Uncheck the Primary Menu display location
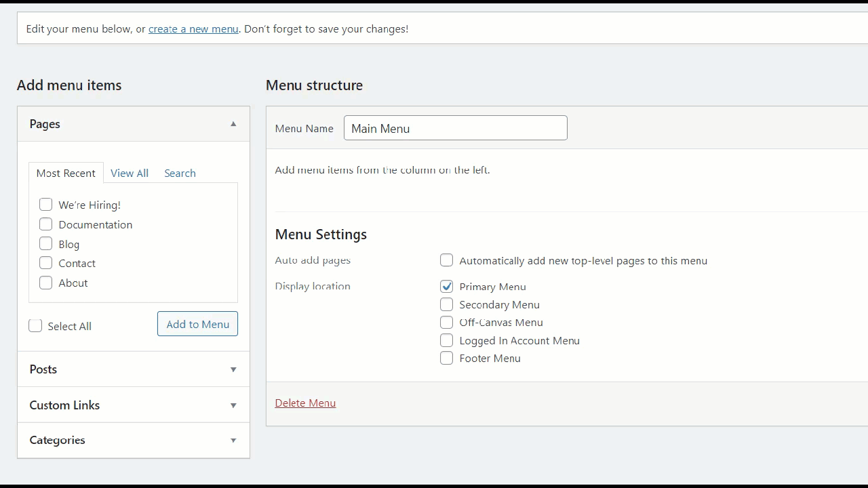The width and height of the screenshot is (868, 488). tap(446, 287)
